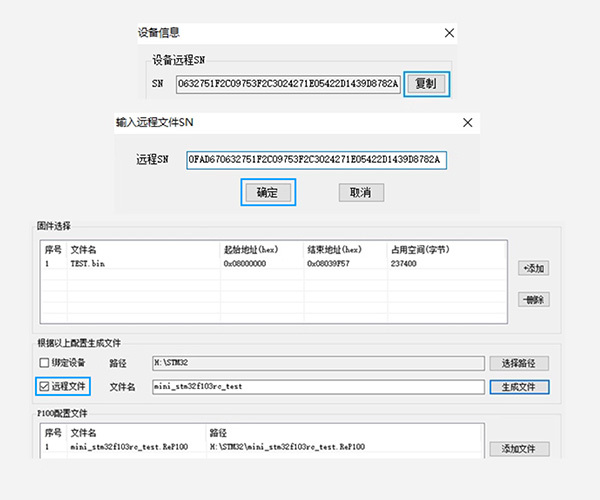Click the +添加 firmware button

coord(534,268)
